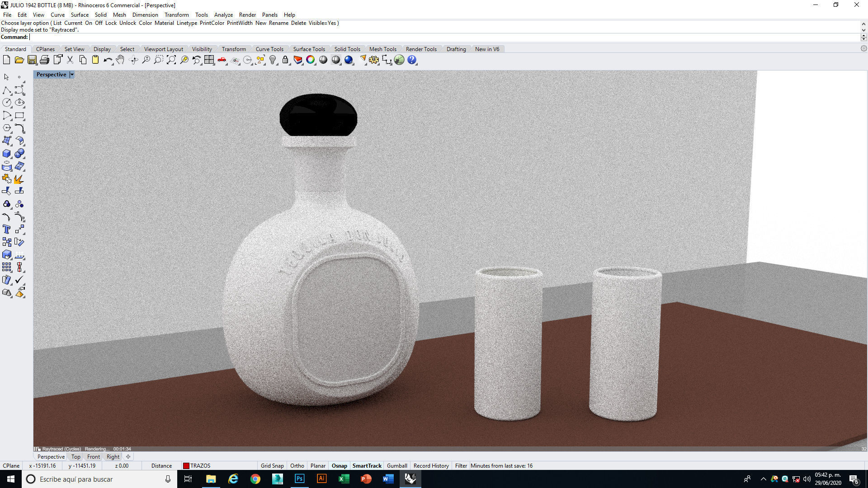Open the Render menu

coord(247,15)
